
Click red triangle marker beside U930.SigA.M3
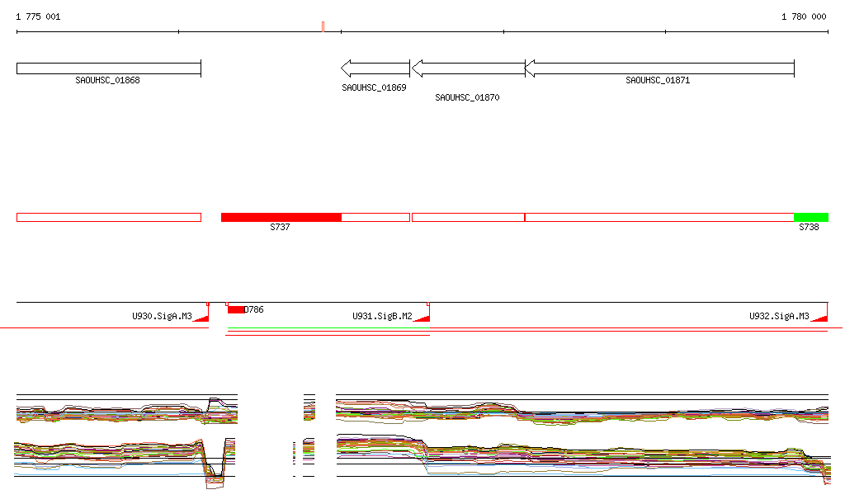pyautogui.click(x=203, y=318)
